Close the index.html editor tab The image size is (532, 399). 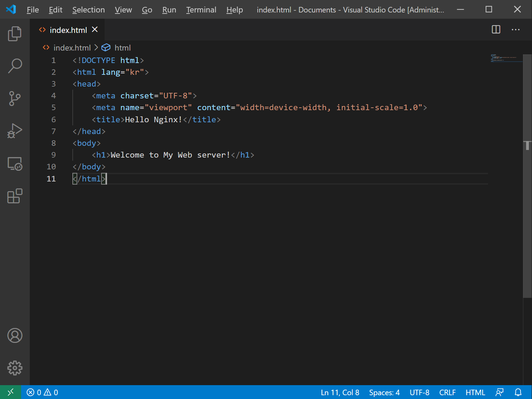95,30
